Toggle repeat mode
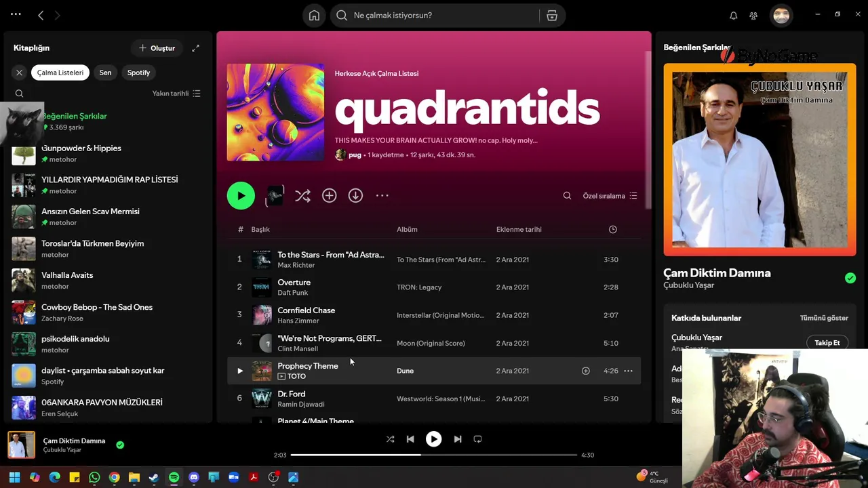 tap(477, 439)
